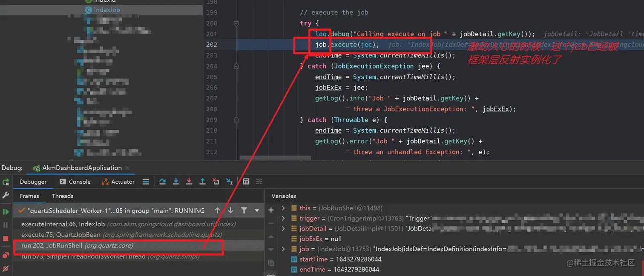
Task: Select frame execute:75, QuartzJobBean
Action: (x=138, y=235)
